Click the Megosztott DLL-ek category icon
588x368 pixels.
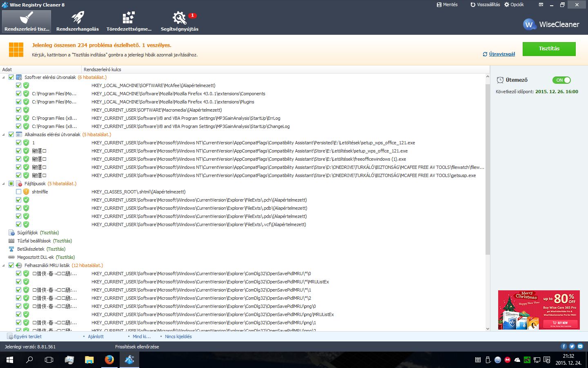(x=11, y=257)
